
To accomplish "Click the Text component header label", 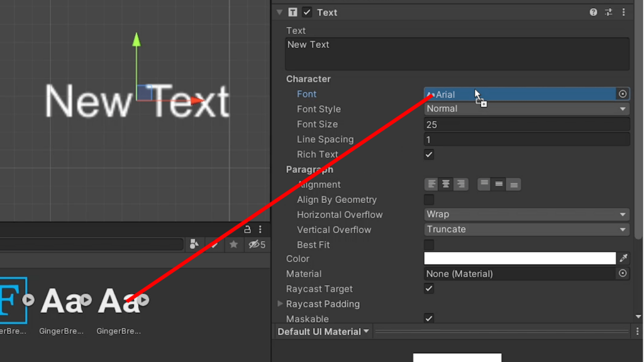I will 327,12.
